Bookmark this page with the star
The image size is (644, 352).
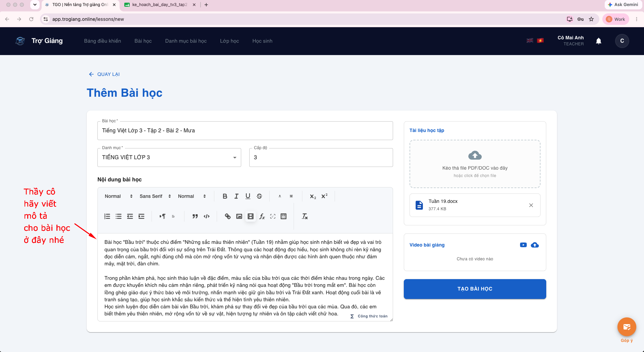point(591,19)
